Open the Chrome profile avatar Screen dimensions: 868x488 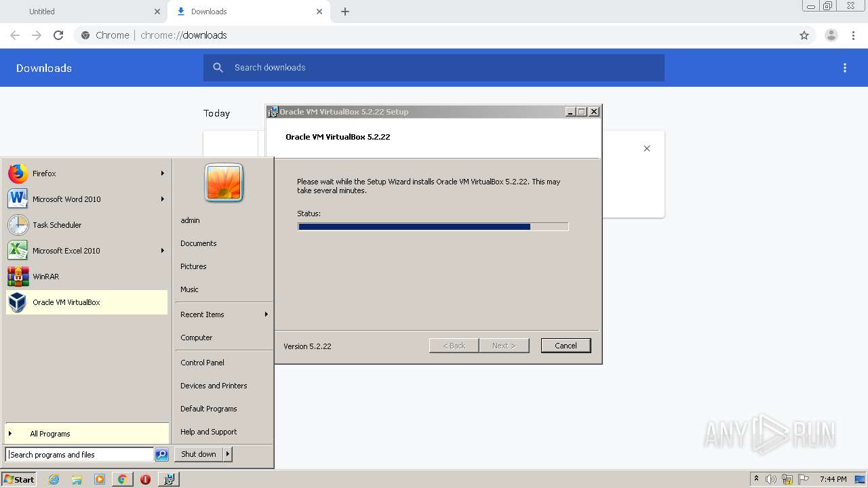(x=831, y=35)
